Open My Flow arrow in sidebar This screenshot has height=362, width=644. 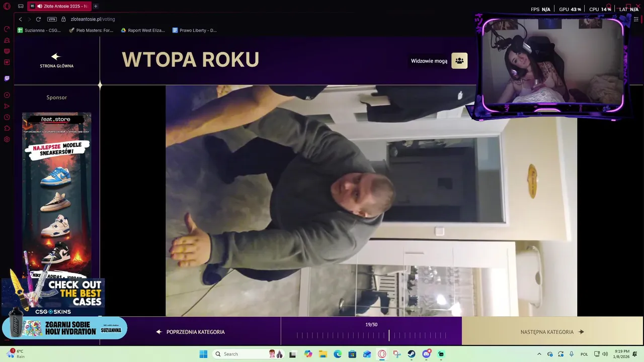click(x=7, y=106)
